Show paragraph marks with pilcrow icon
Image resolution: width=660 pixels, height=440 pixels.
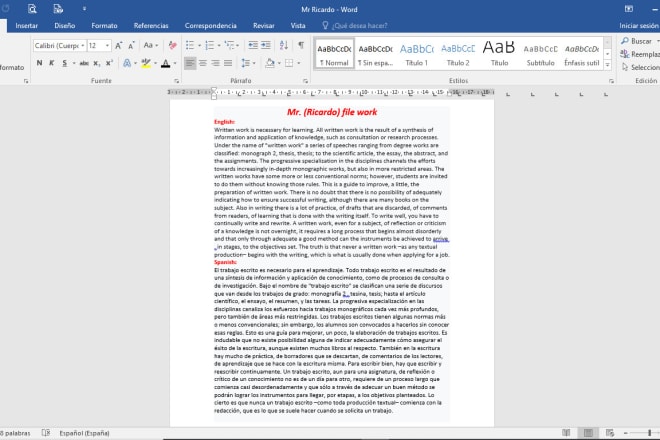pyautogui.click(x=301, y=46)
